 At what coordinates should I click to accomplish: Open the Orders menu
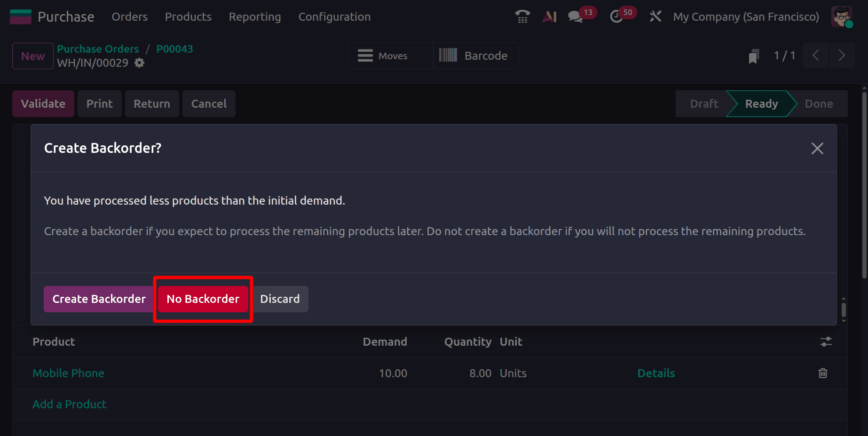tap(129, 17)
